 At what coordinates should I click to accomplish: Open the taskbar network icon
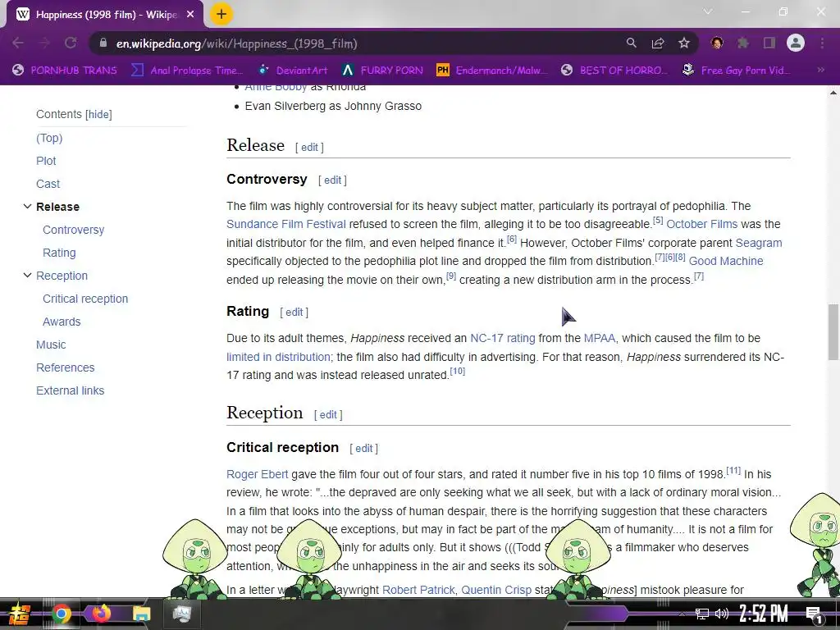pos(702,614)
